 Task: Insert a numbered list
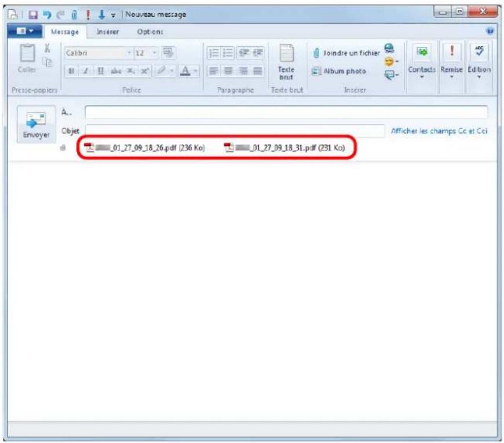tap(213, 53)
